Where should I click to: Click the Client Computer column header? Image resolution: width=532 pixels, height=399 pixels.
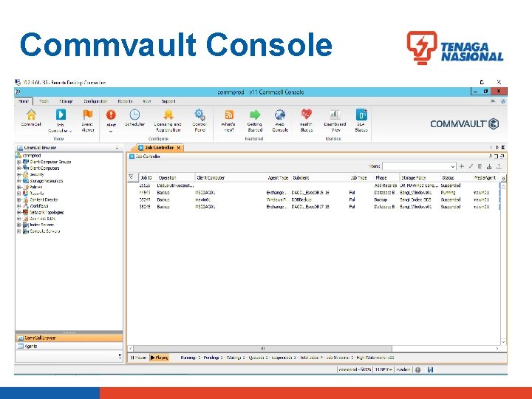coord(231,177)
